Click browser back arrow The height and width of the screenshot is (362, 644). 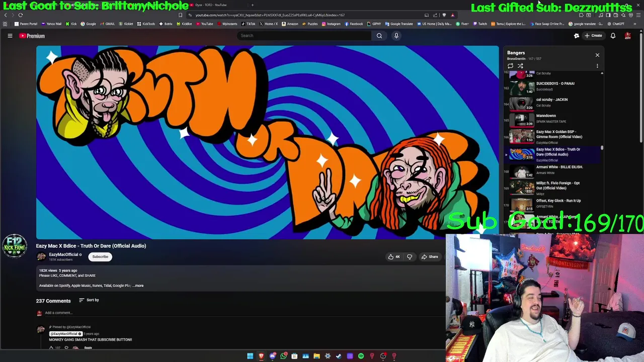pos(6,15)
